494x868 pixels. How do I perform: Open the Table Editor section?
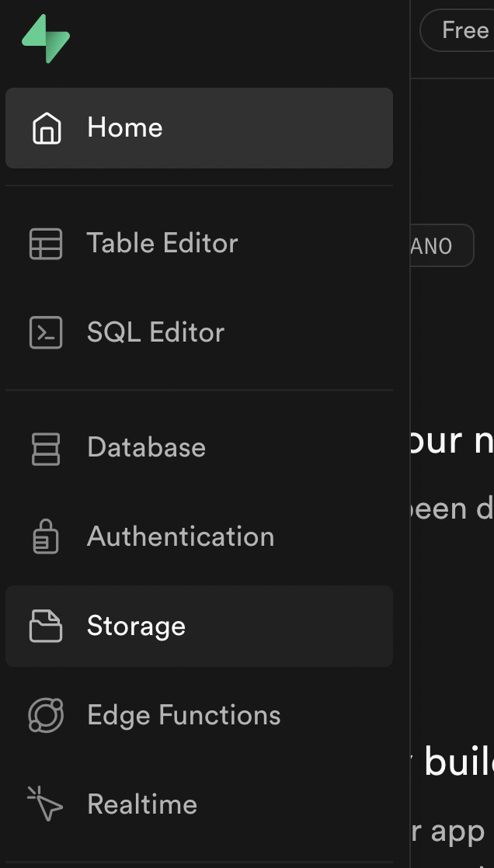tap(162, 243)
